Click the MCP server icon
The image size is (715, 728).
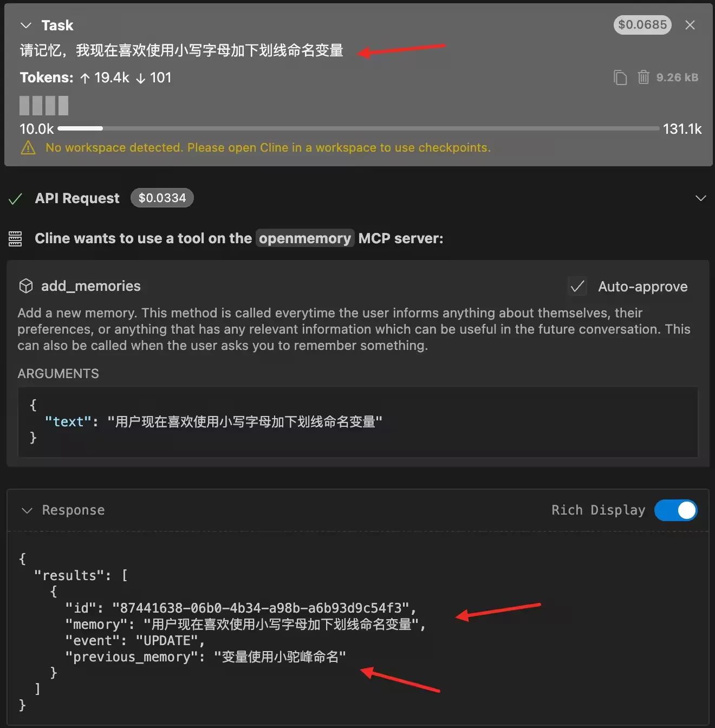15,238
